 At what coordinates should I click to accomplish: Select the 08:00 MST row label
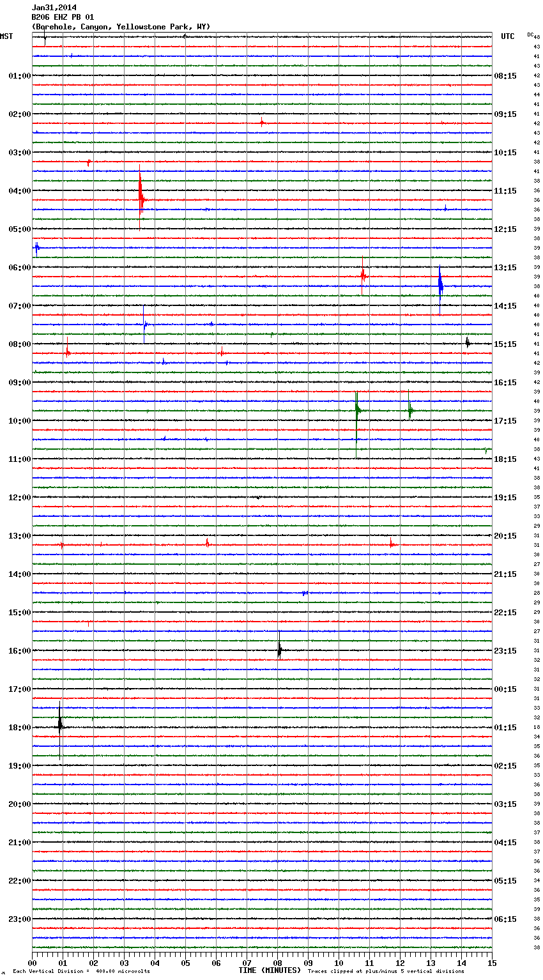(x=20, y=344)
